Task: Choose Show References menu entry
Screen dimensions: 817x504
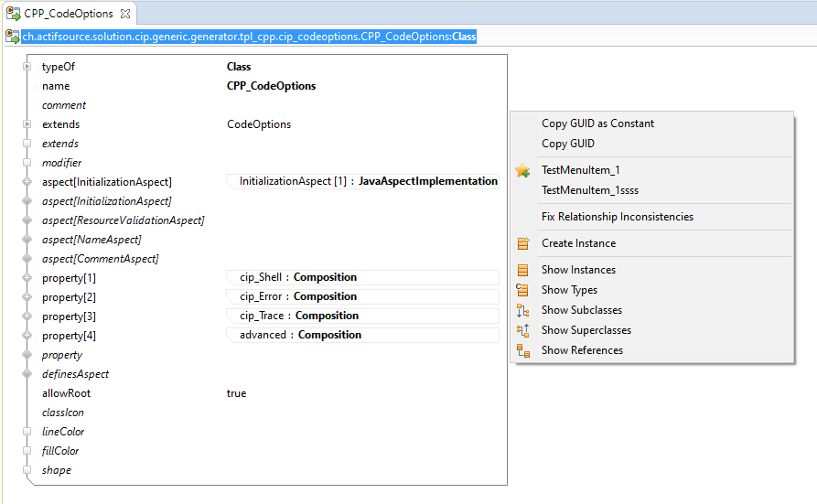Action: click(x=582, y=350)
